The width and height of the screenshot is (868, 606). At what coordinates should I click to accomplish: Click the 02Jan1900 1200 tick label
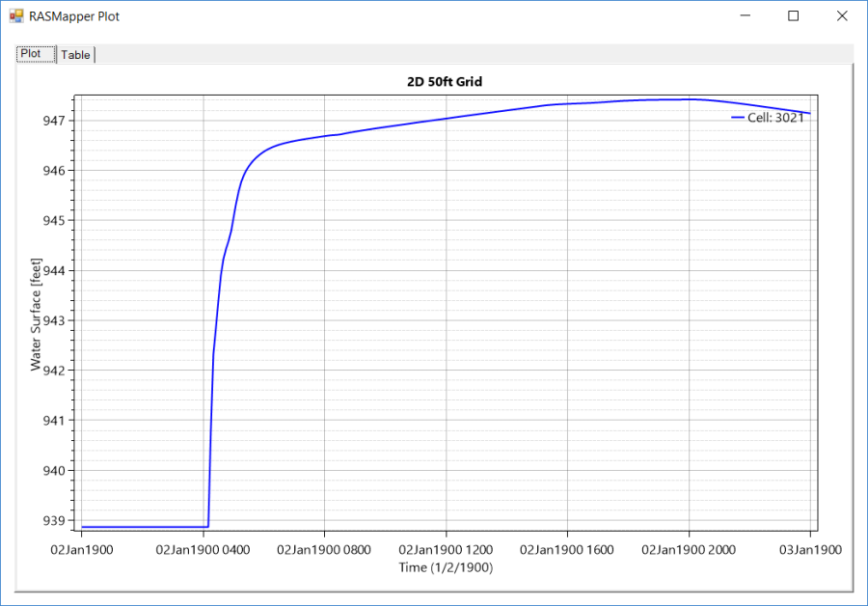click(x=448, y=548)
